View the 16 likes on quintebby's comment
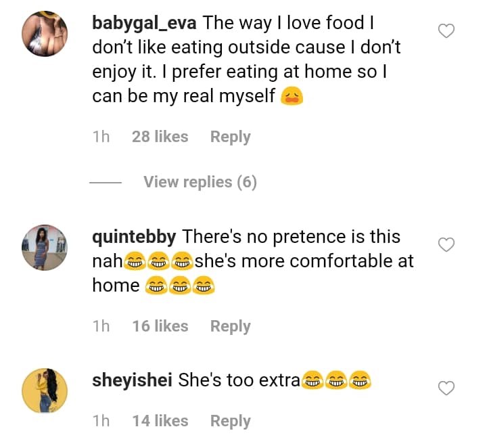Image resolution: width=487 pixels, height=448 pixels. [160, 326]
